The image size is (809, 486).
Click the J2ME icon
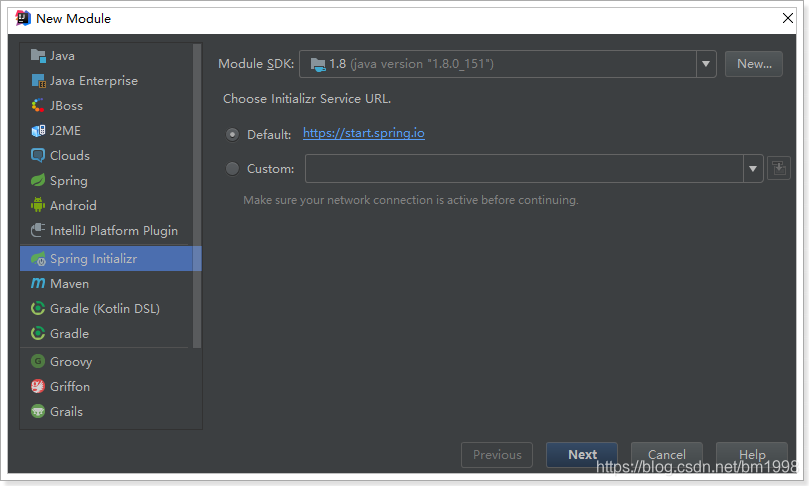point(38,131)
